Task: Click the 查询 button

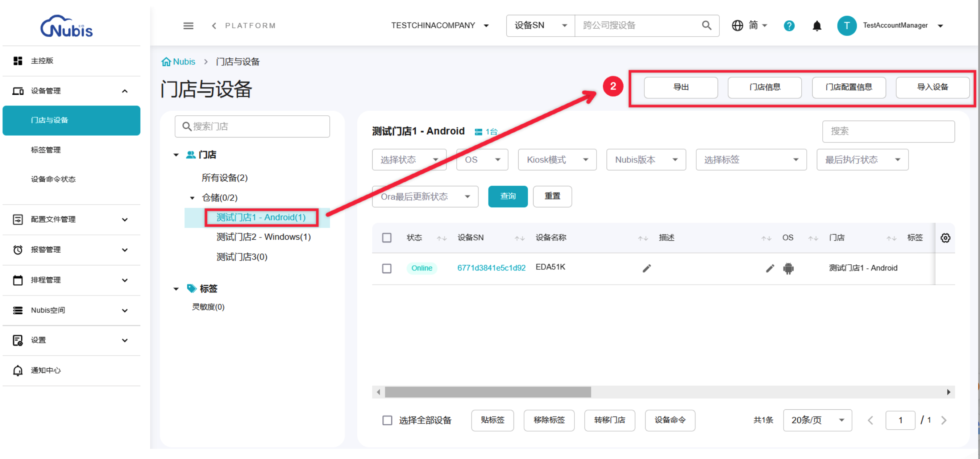Action: [x=507, y=197]
